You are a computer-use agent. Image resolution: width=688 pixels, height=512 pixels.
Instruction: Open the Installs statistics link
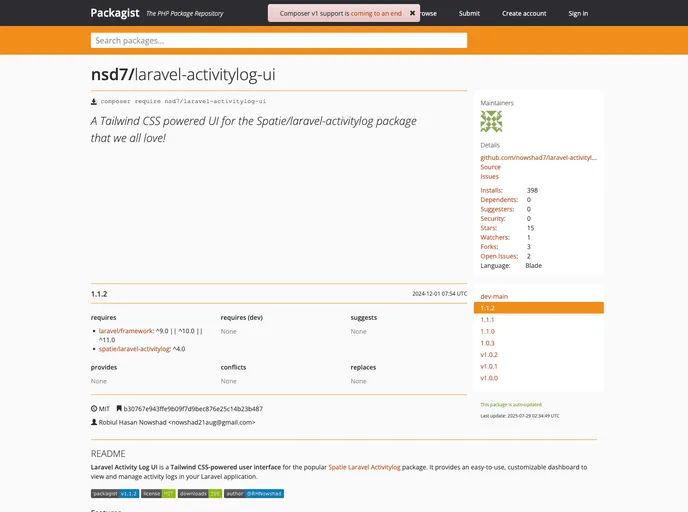[x=491, y=190]
